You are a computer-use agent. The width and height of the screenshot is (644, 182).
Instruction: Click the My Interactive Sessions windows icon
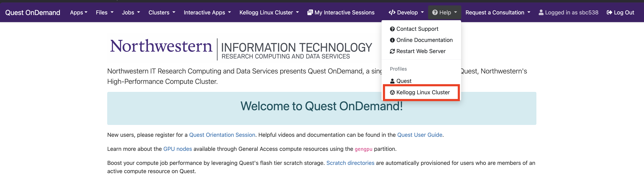click(310, 13)
